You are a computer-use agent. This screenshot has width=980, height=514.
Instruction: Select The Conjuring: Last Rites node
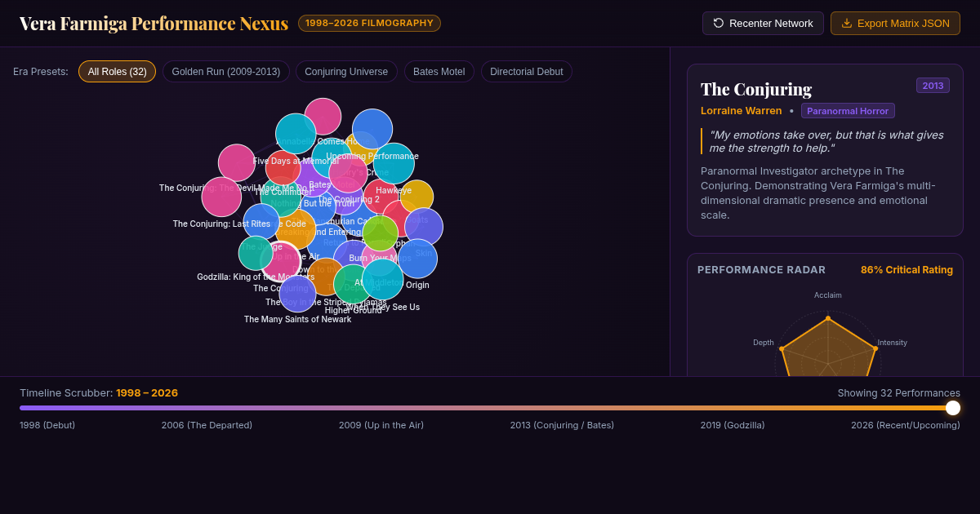221,197
